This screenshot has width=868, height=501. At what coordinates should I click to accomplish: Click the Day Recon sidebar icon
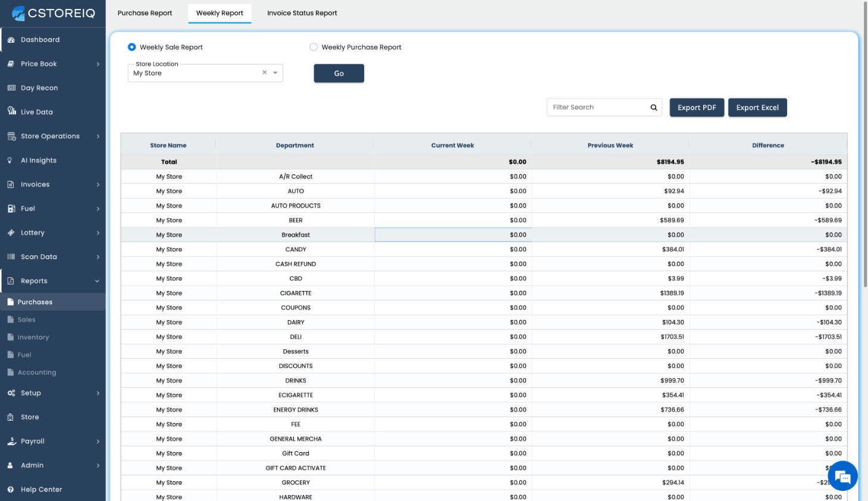[11, 88]
